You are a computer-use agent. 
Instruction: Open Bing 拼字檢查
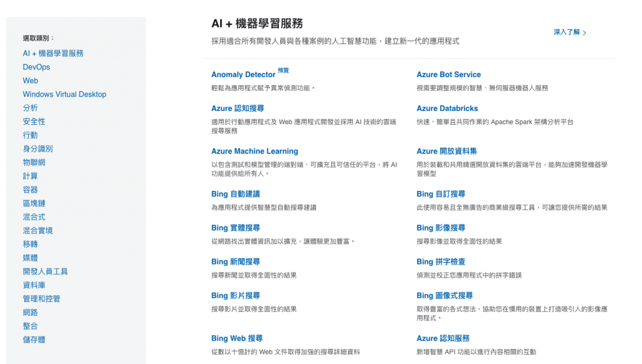(441, 262)
